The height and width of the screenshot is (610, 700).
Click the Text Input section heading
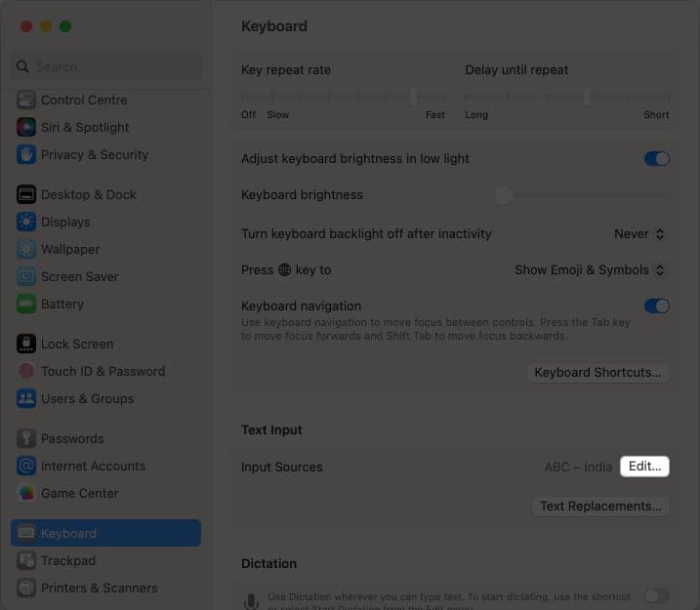(x=271, y=429)
